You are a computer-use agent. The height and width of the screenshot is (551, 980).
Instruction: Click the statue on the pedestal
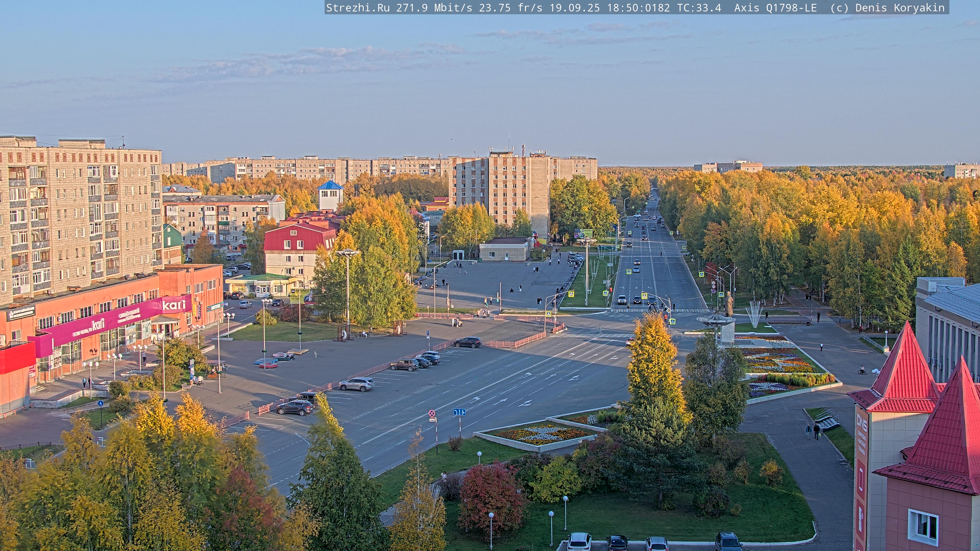click(729, 304)
